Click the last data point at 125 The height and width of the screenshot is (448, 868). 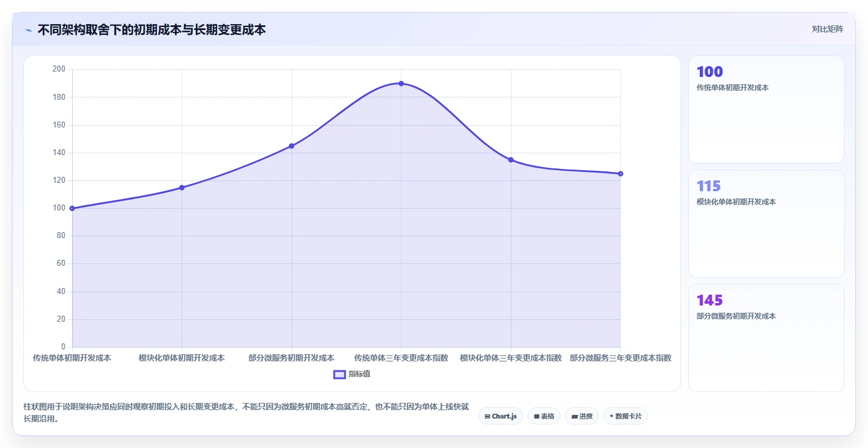pyautogui.click(x=620, y=174)
